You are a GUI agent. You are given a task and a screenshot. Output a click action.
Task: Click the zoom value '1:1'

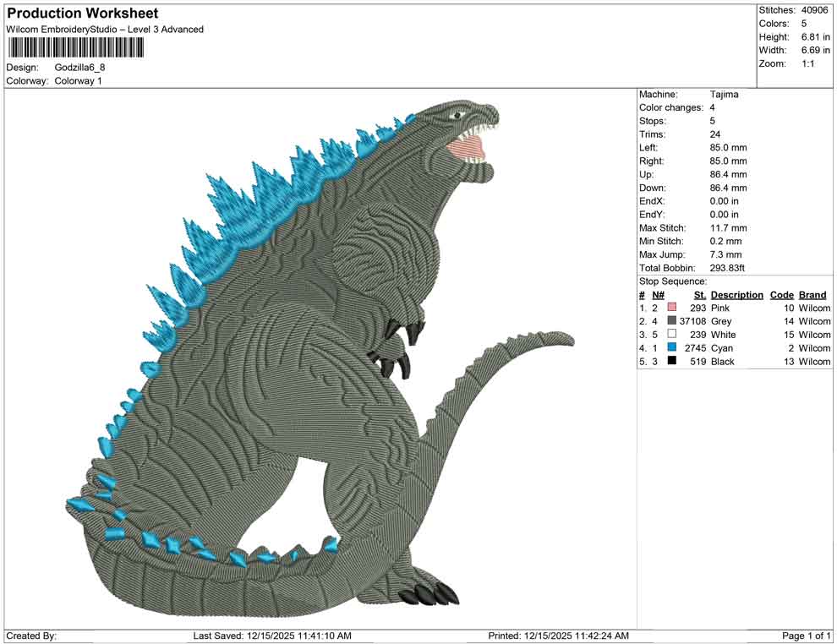(x=808, y=63)
